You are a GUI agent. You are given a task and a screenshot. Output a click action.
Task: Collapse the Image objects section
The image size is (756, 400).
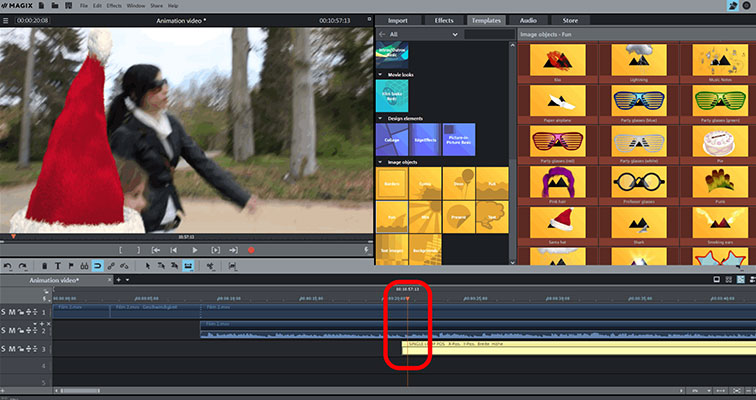click(x=379, y=161)
